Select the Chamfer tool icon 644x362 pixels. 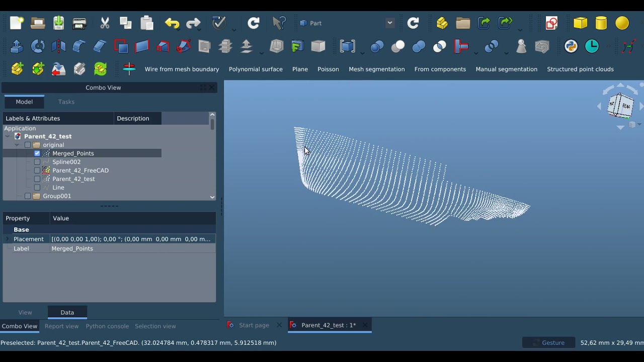[100, 46]
